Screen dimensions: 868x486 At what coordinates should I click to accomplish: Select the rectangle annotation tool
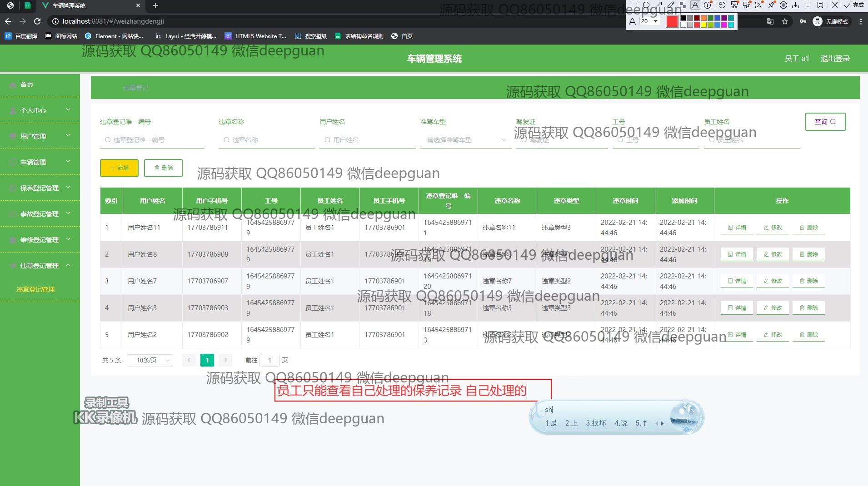[634, 5]
